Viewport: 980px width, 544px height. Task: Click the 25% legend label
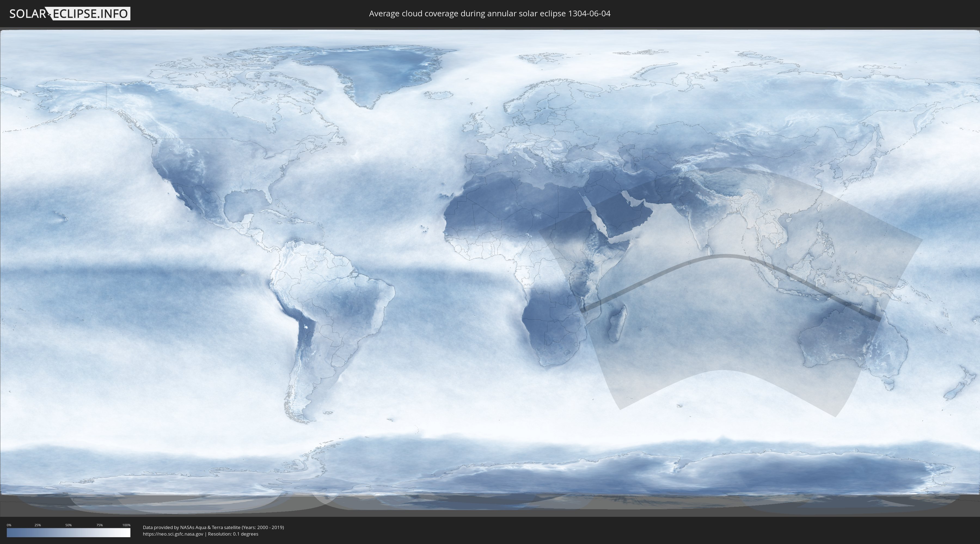coord(38,525)
